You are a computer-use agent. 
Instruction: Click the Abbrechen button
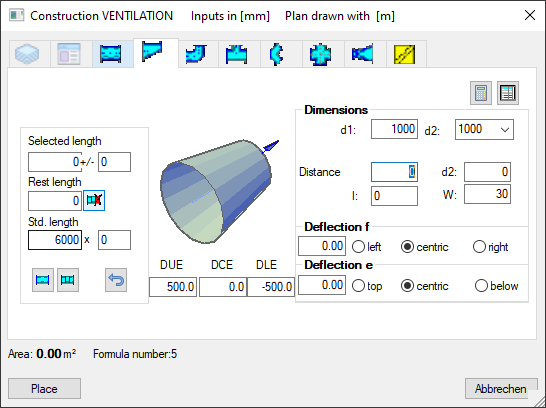501,389
